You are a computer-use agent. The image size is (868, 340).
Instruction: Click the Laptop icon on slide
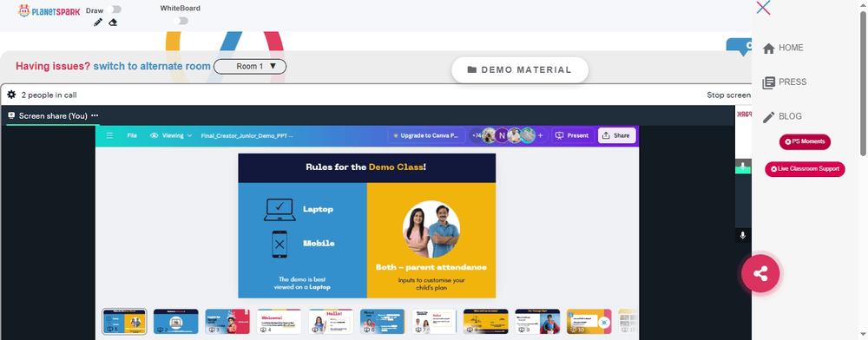tap(279, 210)
